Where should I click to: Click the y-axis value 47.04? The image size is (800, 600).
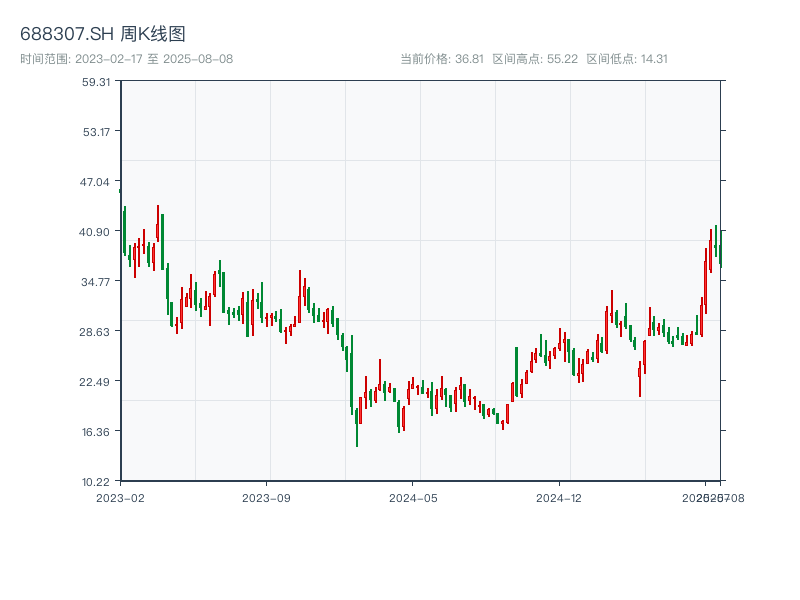pyautogui.click(x=94, y=182)
